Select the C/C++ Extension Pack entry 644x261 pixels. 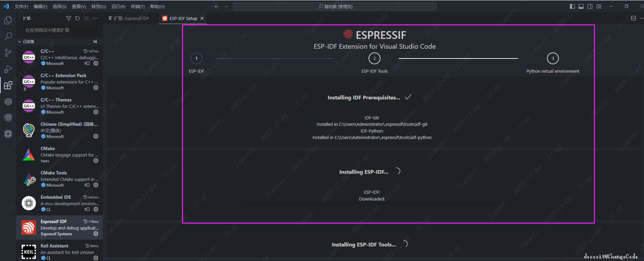coord(59,81)
